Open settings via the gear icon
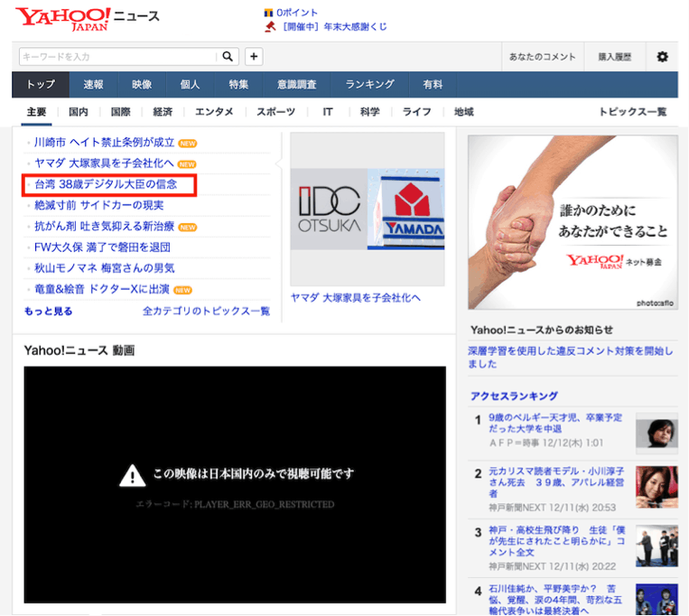689x616 pixels. pyautogui.click(x=662, y=57)
